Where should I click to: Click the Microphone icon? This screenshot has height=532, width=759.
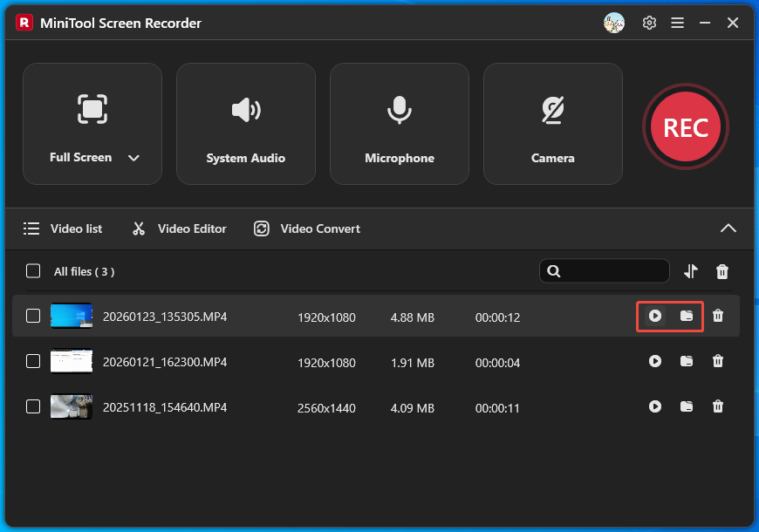pyautogui.click(x=400, y=109)
